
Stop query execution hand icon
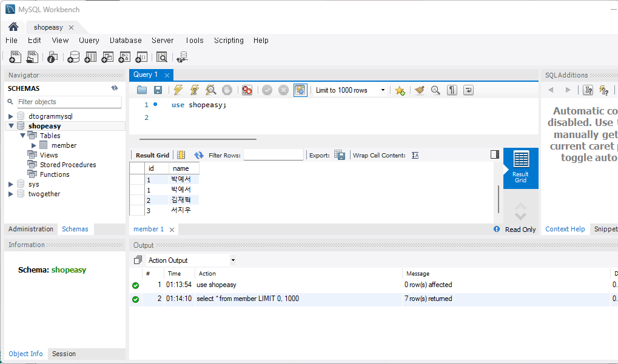227,90
